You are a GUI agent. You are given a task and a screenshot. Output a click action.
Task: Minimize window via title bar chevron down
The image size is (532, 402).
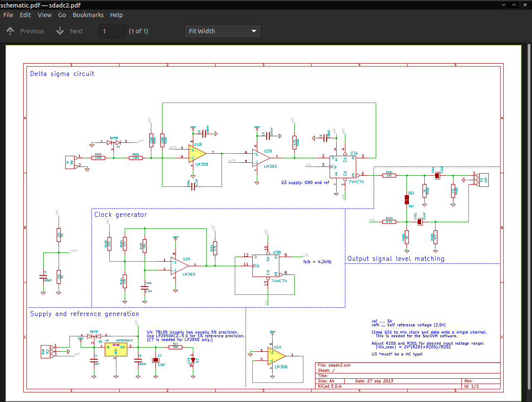point(503,5)
